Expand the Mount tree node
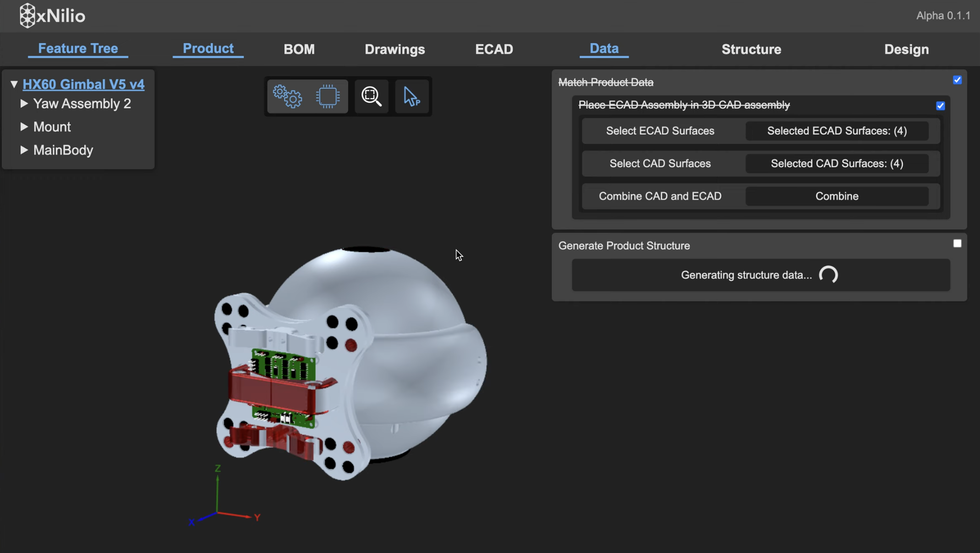980x553 pixels. [x=24, y=127]
